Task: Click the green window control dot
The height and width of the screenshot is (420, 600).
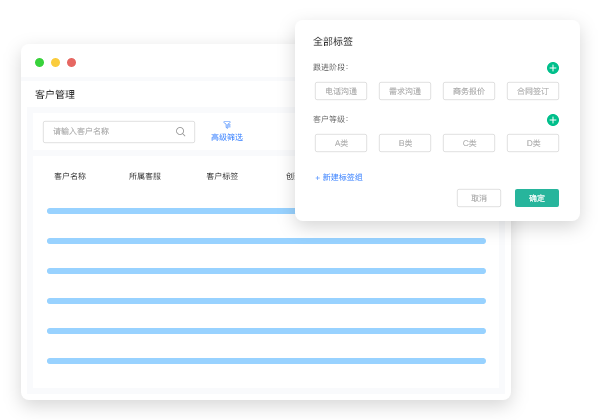Action: [x=39, y=62]
